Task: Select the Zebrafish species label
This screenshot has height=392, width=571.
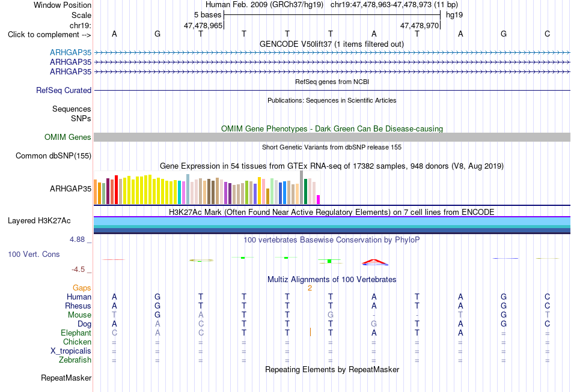Action: point(75,360)
